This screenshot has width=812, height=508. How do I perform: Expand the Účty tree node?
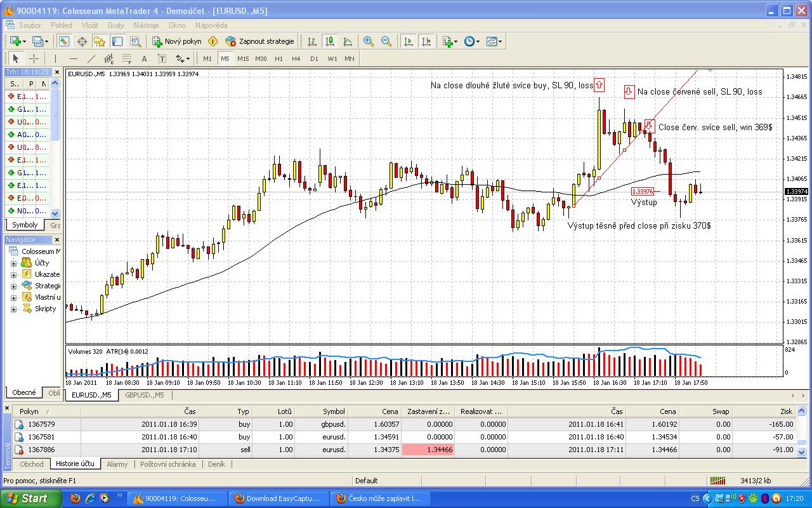pyautogui.click(x=13, y=263)
